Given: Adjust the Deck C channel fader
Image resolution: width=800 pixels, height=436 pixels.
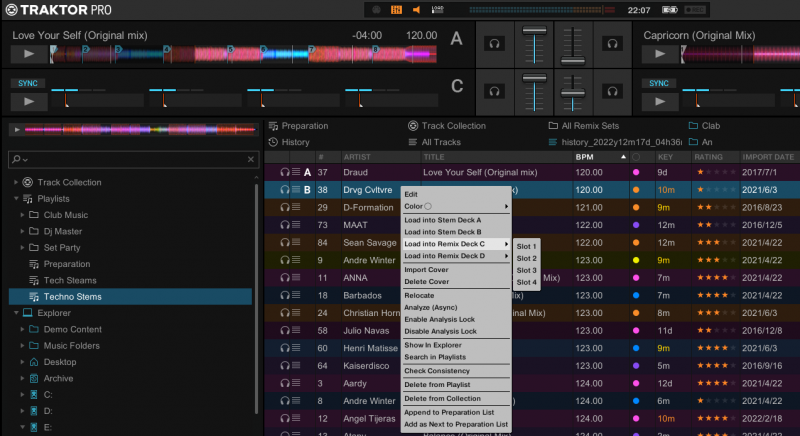Looking at the screenshot, I should (x=534, y=79).
